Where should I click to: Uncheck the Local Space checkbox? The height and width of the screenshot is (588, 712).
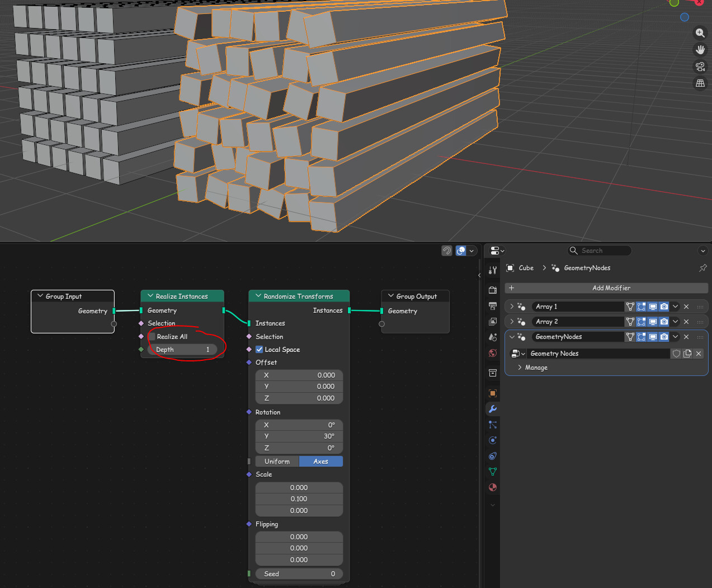[260, 350]
